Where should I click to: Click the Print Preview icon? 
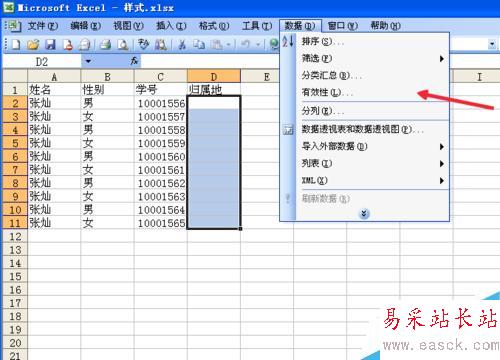123,44
